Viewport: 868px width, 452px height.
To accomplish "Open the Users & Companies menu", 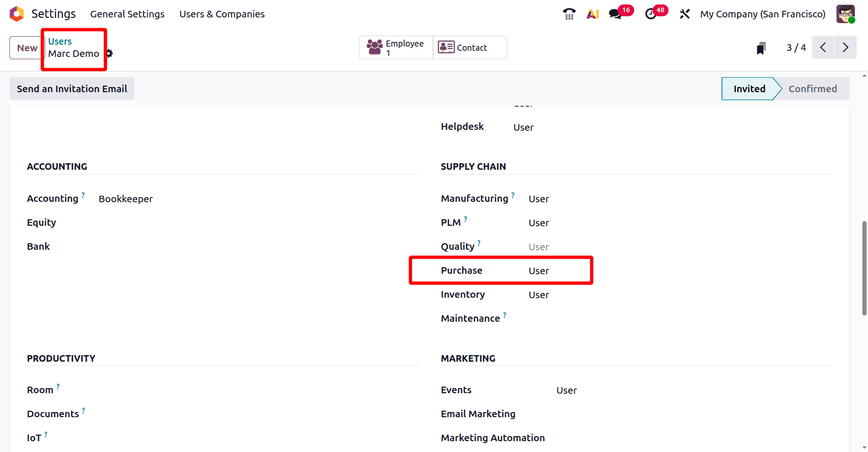I will (221, 14).
